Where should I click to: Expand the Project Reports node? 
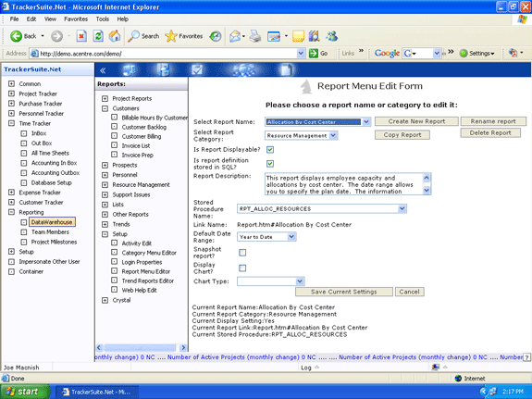tap(105, 98)
